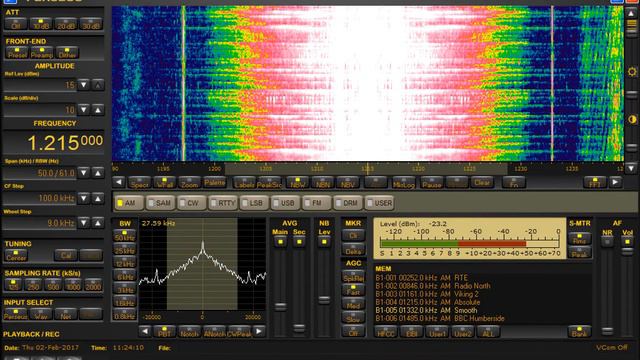
Task: Set attenuator to 30 dB
Action: tap(91, 24)
